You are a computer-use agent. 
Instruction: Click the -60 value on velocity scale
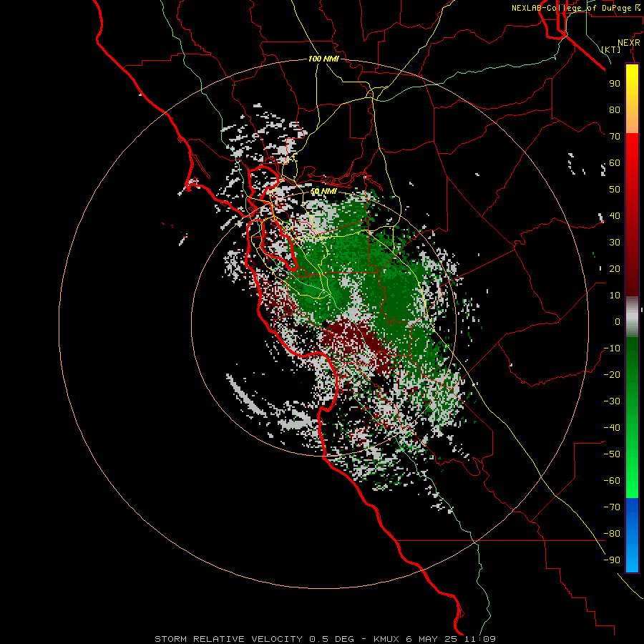pyautogui.click(x=612, y=481)
